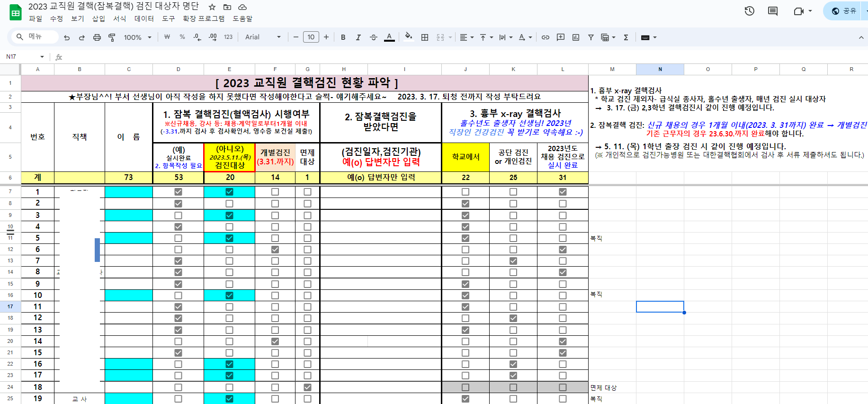Viewport: 868px width, 404px height.
Task: Open the borders tool
Action: point(425,37)
